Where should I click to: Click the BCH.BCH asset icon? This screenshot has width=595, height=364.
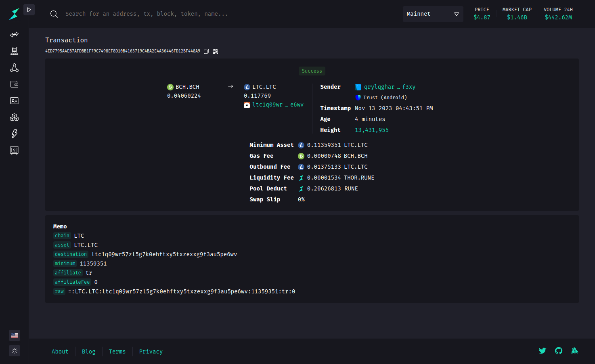point(170,87)
